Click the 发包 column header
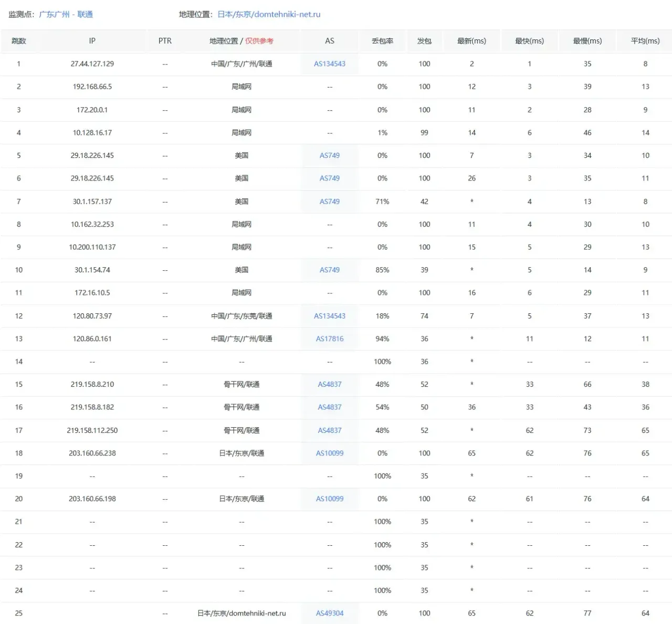The height and width of the screenshot is (624, 672). (x=424, y=41)
